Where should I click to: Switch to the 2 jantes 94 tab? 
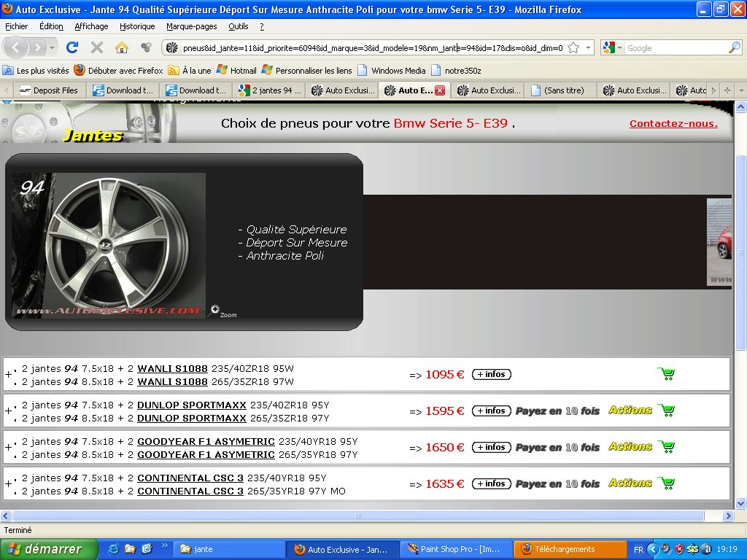point(270,90)
